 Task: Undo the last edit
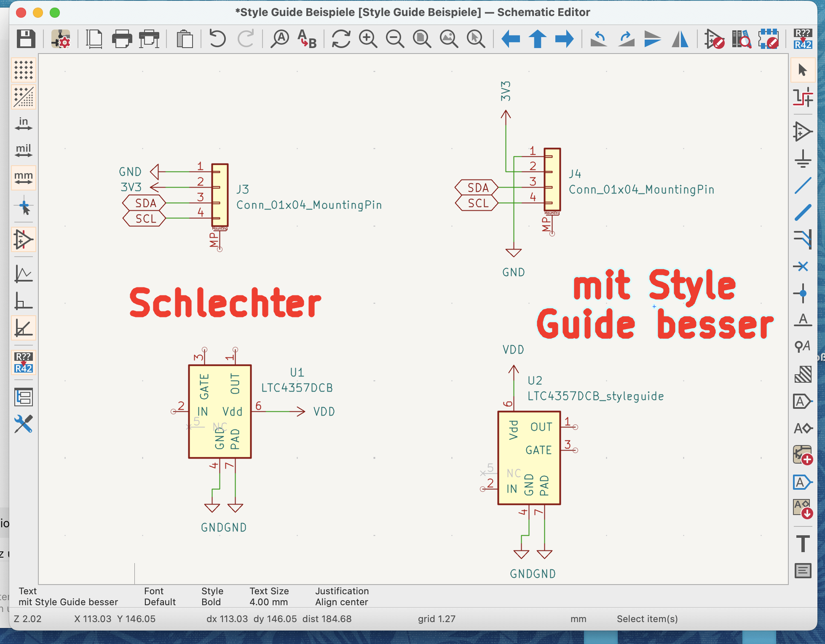click(x=217, y=39)
